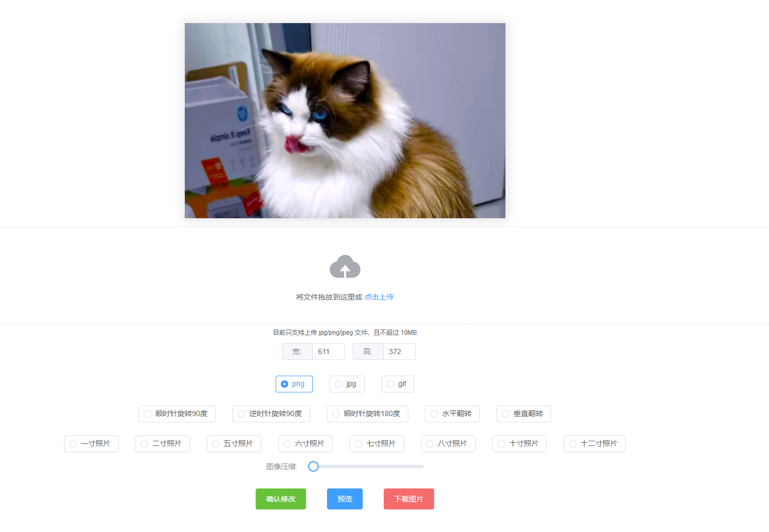Pick the 六寸照片 photo size
Screen dimensions: 769x532
point(306,444)
